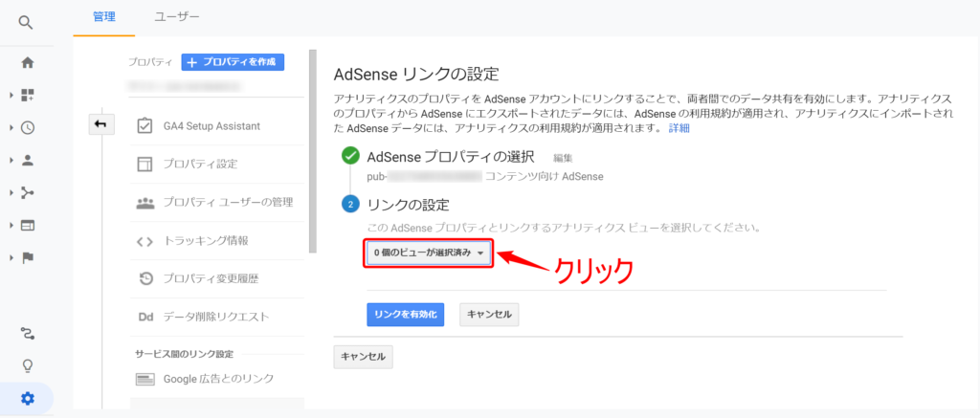Click プロパティ変更履歴 history icon
Viewport: 980px width, 418px height.
145,278
